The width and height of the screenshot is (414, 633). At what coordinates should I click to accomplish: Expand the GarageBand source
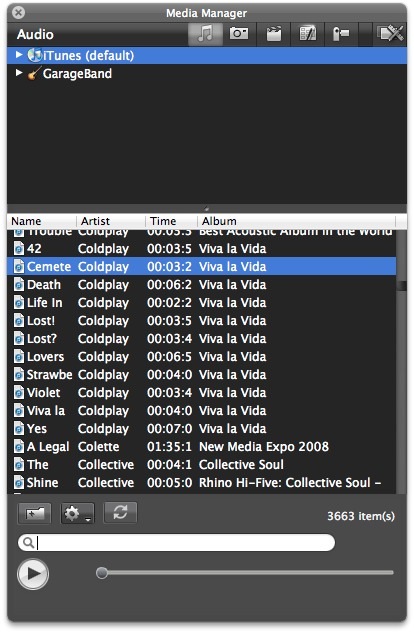click(18, 73)
